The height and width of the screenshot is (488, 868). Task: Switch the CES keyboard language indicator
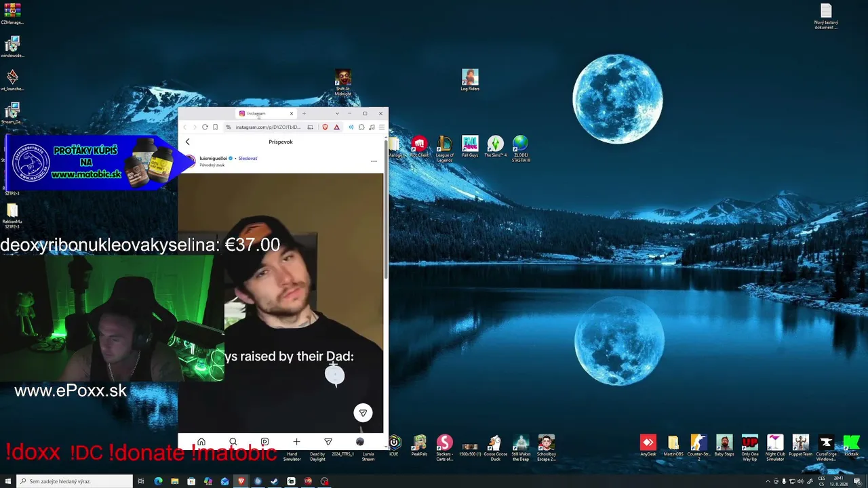821,481
